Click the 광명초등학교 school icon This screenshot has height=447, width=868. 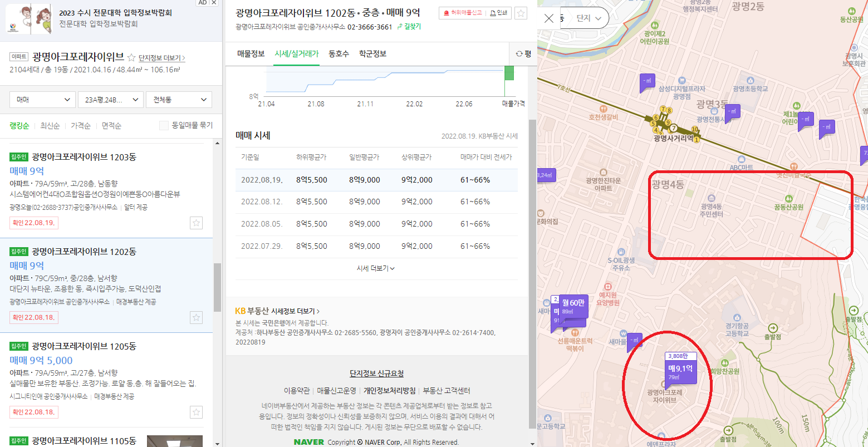(750, 81)
